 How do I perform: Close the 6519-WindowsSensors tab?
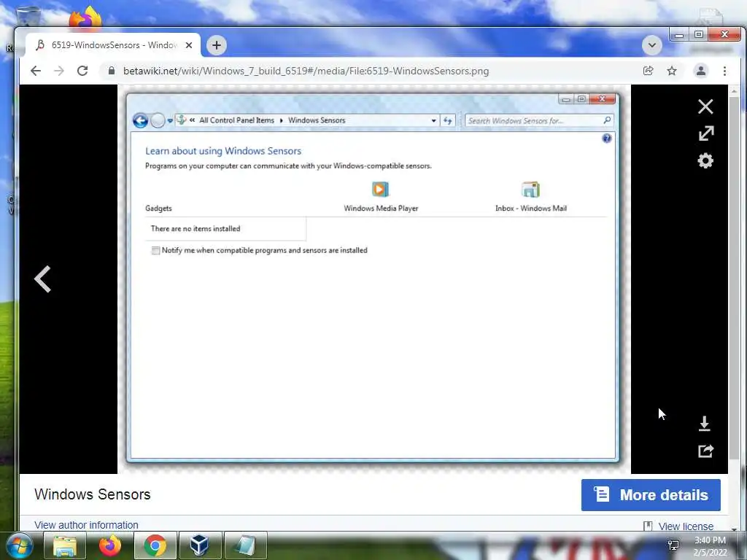[189, 45]
